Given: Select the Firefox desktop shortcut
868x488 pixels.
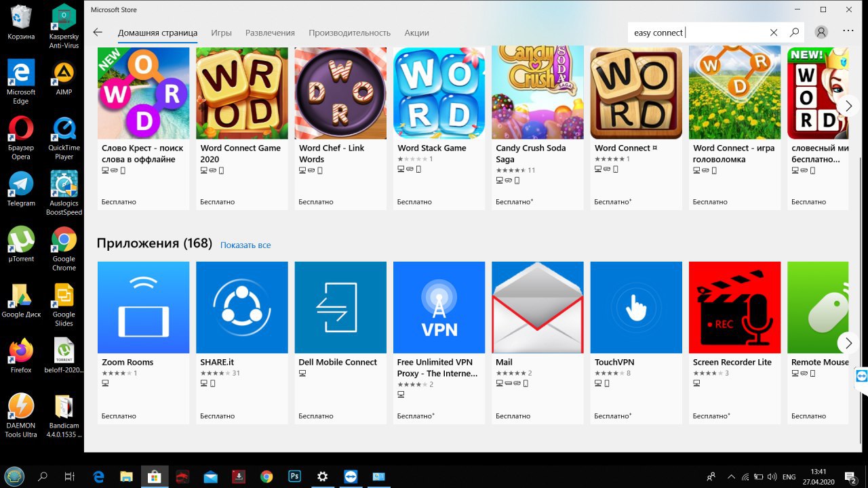Looking at the screenshot, I should [x=21, y=356].
